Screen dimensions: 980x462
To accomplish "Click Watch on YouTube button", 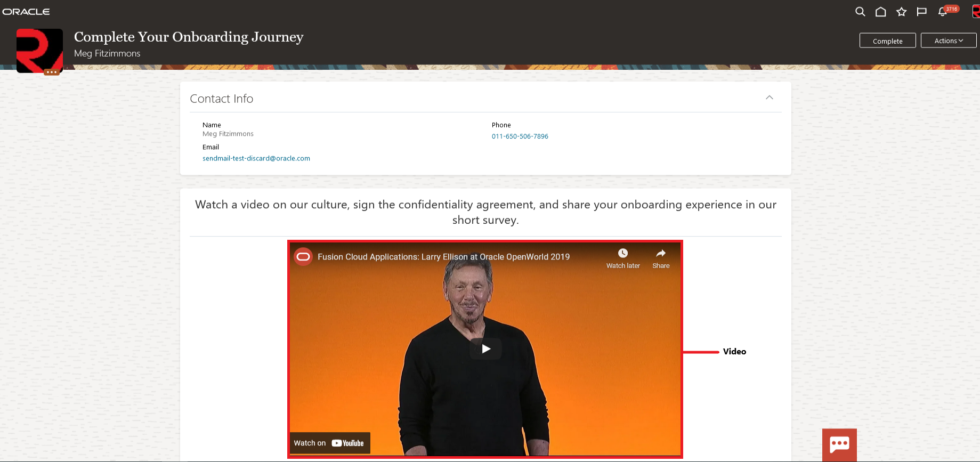I will pos(329,443).
